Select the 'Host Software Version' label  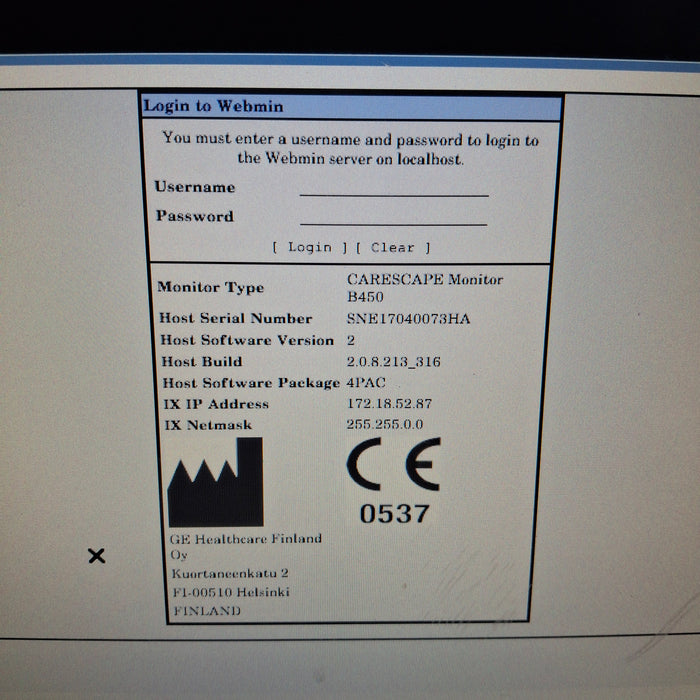247,340
